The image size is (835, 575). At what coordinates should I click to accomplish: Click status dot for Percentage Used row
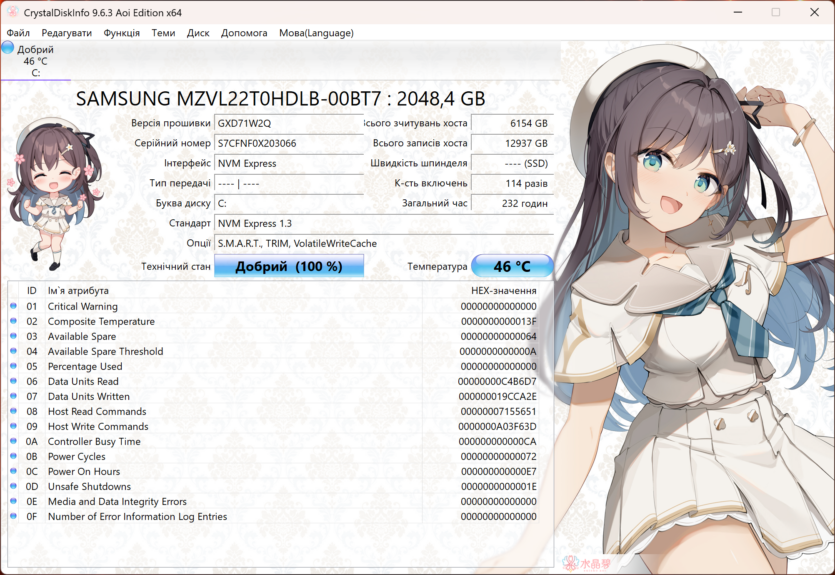(13, 366)
